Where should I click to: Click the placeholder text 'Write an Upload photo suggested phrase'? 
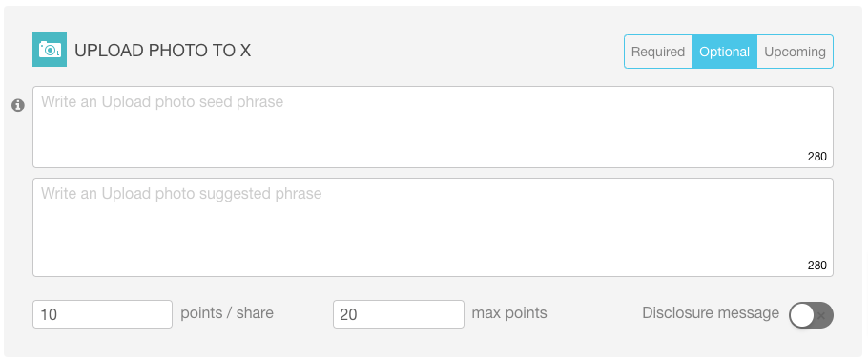[181, 194]
